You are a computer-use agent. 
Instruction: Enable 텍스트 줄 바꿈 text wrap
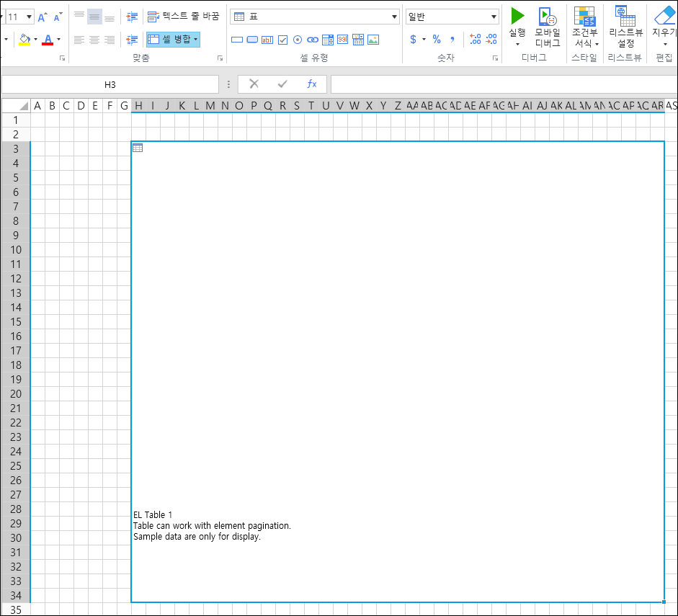pos(183,16)
